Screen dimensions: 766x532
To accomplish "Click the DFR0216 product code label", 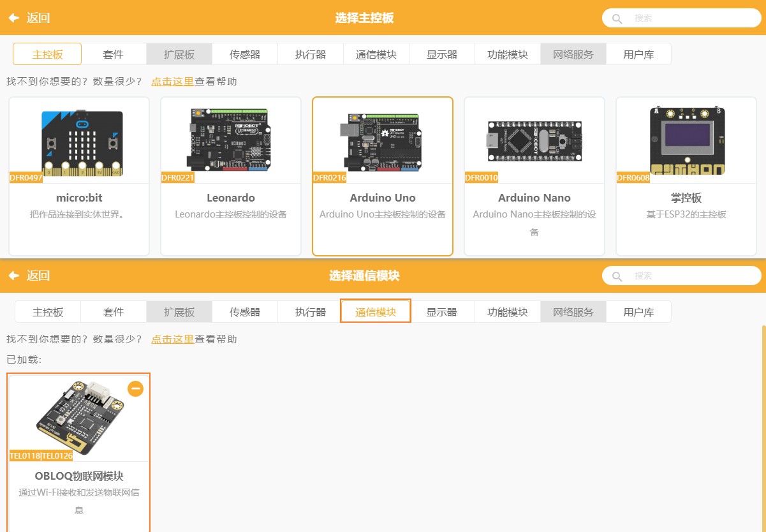I will (330, 178).
